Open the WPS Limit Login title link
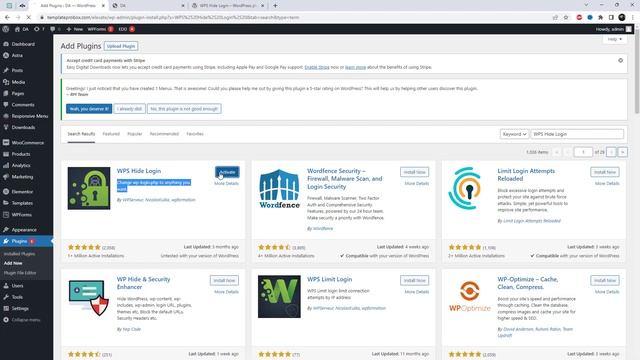Viewport: 640px width, 360px height. pyautogui.click(x=329, y=279)
